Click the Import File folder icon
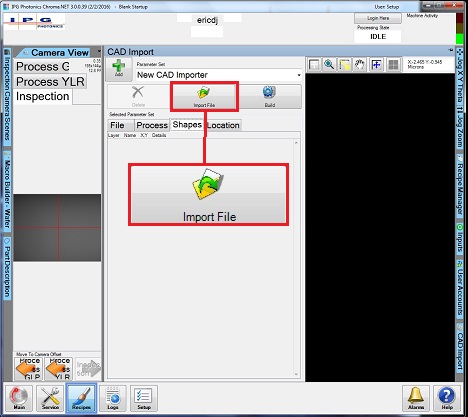The width and height of the screenshot is (468, 417). pos(204,92)
